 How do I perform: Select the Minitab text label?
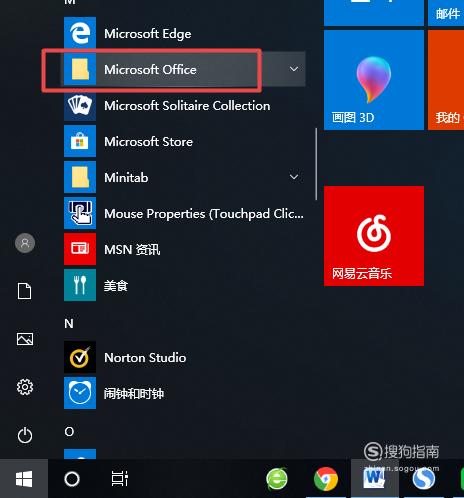tap(126, 177)
